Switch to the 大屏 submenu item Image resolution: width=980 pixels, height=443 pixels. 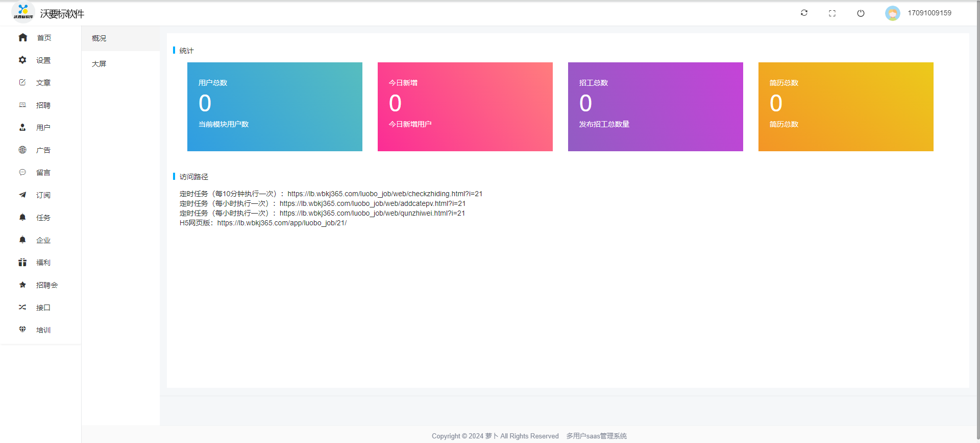coord(99,64)
